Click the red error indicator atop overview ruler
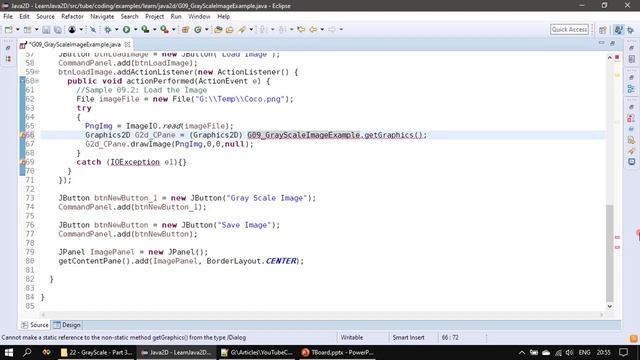The image size is (640, 360). pos(617,57)
